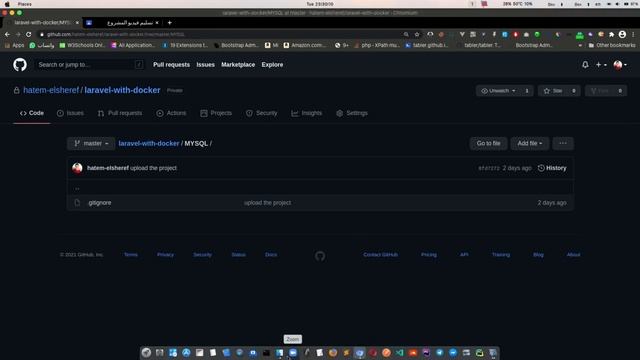
Task: Open Visual Studio Code from dock
Action: (x=399, y=353)
